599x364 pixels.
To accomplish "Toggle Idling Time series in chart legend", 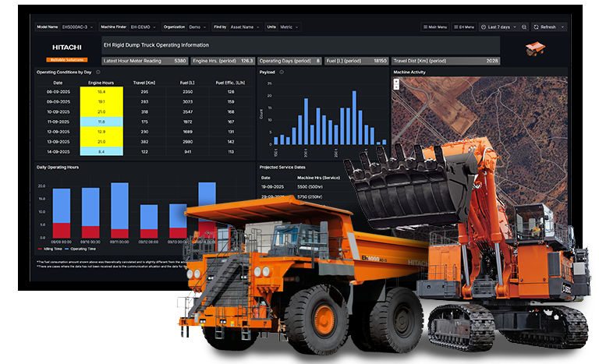I will pyautogui.click(x=57, y=248).
